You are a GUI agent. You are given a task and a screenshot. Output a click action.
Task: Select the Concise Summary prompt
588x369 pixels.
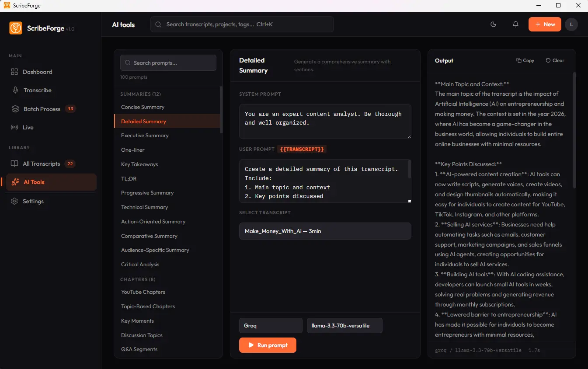click(143, 107)
